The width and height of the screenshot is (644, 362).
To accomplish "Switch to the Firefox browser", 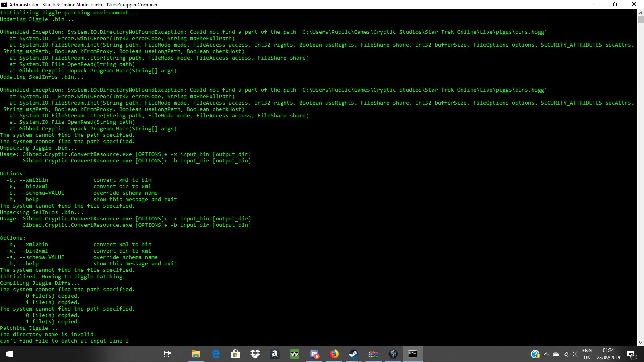I will pyautogui.click(x=334, y=354).
